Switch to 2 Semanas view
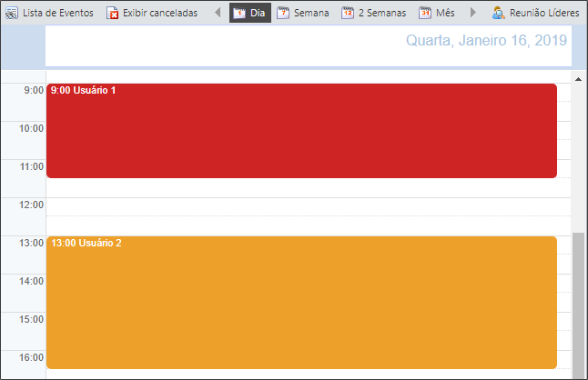 tap(374, 13)
